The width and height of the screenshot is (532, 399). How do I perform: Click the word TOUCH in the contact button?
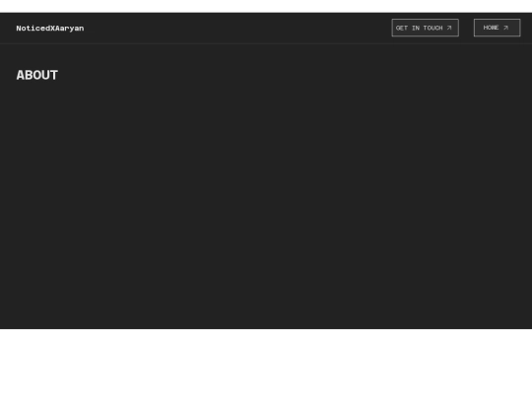(x=432, y=28)
